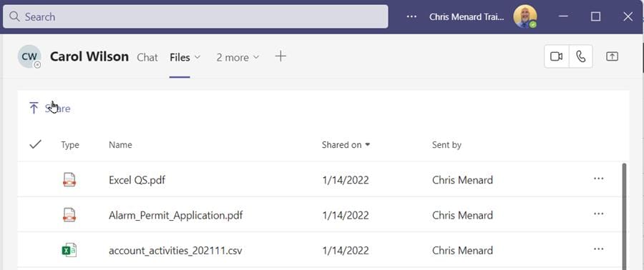Open more options for Excel QS.pdf
This screenshot has width=644, height=270.
point(598,179)
